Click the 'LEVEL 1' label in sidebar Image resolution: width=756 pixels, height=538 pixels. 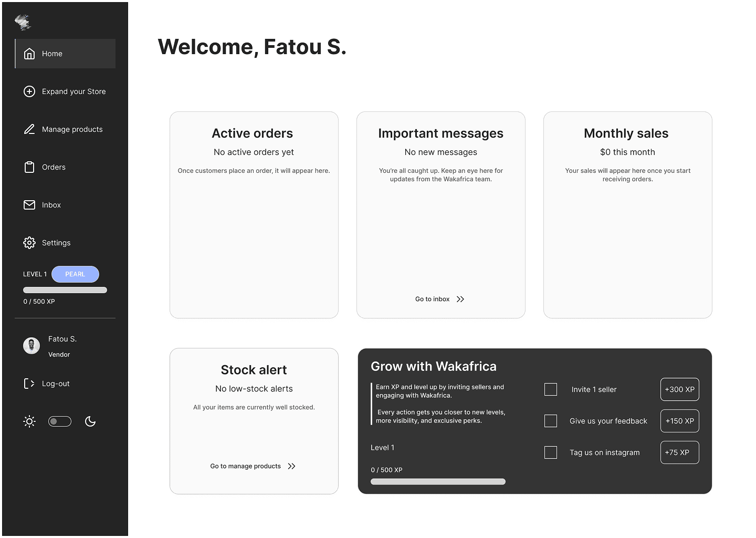pyautogui.click(x=35, y=274)
